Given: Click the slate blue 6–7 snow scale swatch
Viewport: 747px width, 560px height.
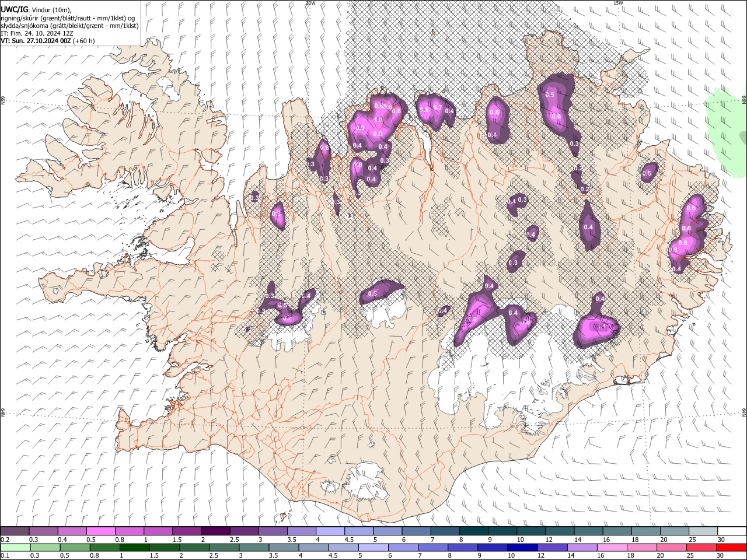Looking at the screenshot, I should coord(416,531).
